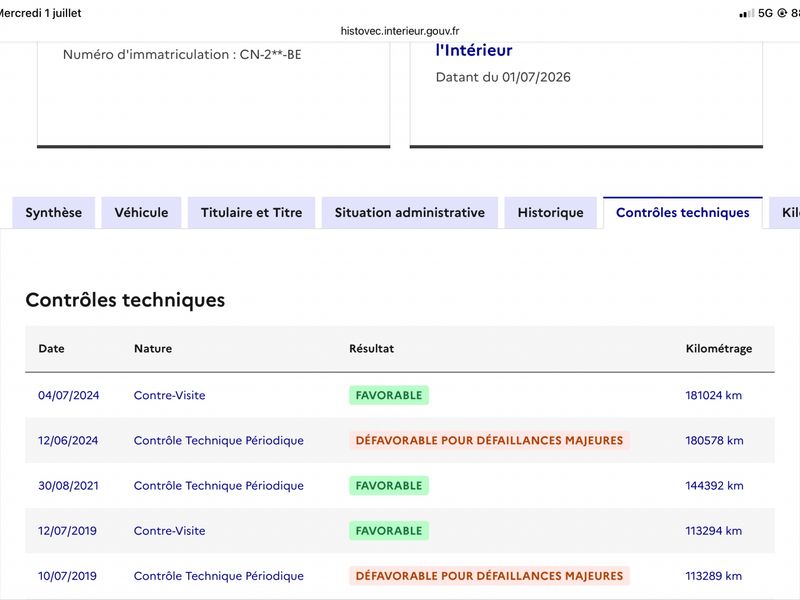Open the partially visible Kilométrage tab

click(786, 213)
